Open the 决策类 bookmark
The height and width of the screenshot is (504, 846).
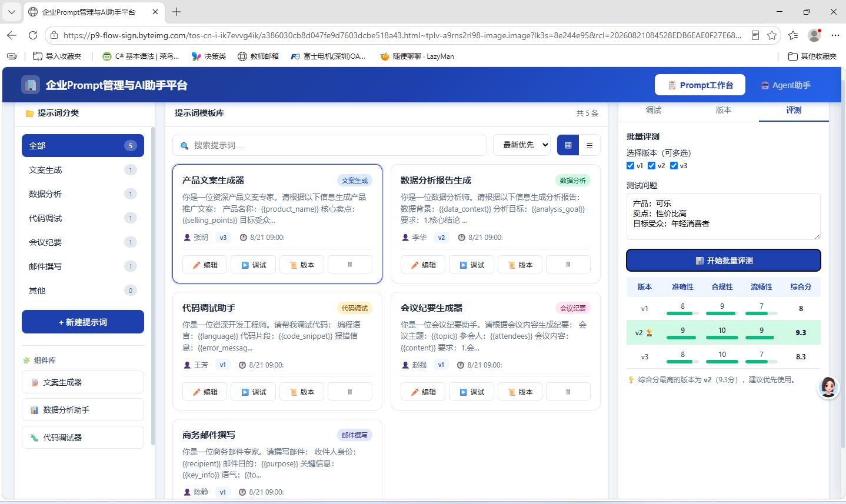(x=209, y=56)
